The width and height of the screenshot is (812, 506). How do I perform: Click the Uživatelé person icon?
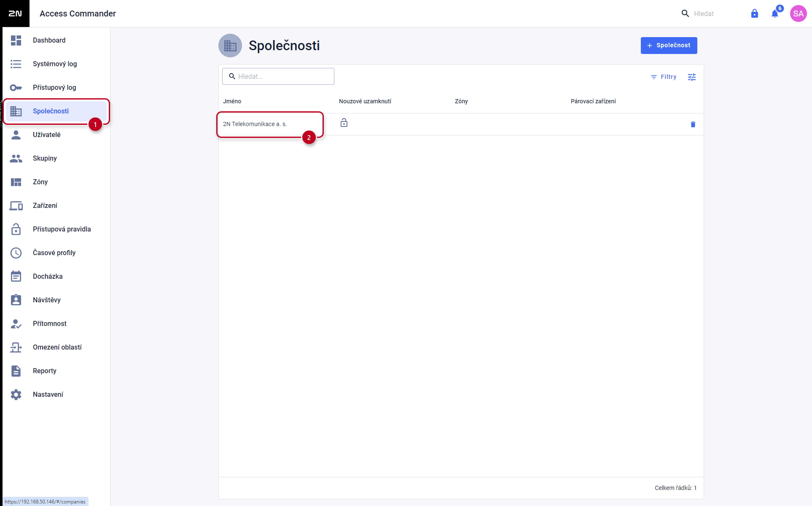click(x=16, y=135)
